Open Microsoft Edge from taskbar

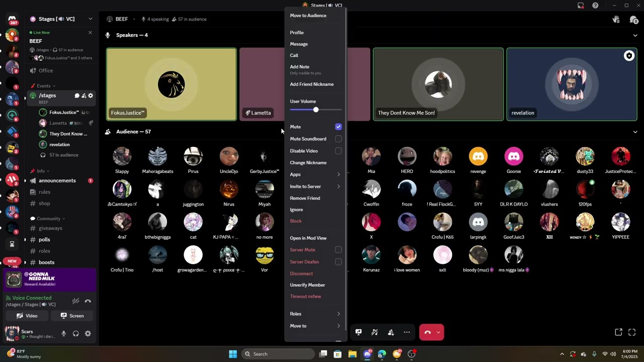coord(381,354)
